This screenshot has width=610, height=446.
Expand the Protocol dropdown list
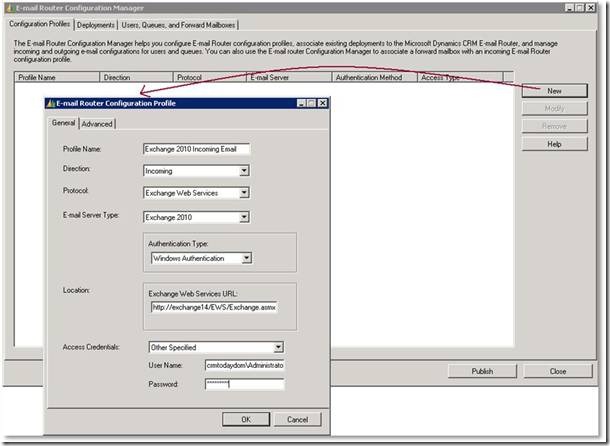click(x=243, y=193)
